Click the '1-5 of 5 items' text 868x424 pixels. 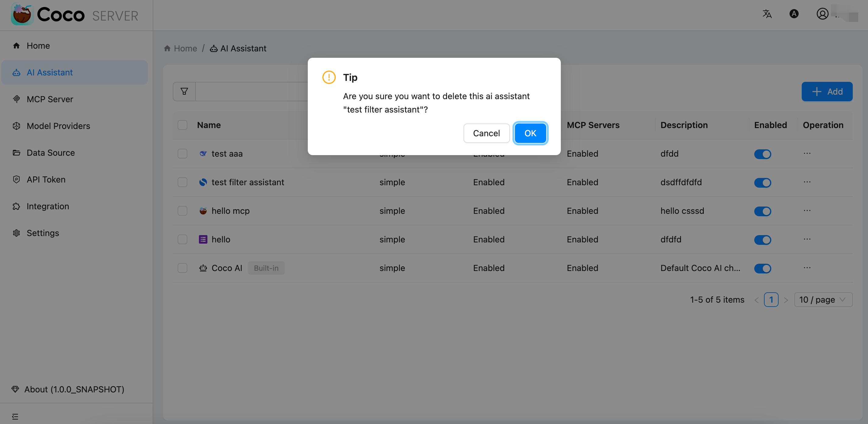point(717,300)
